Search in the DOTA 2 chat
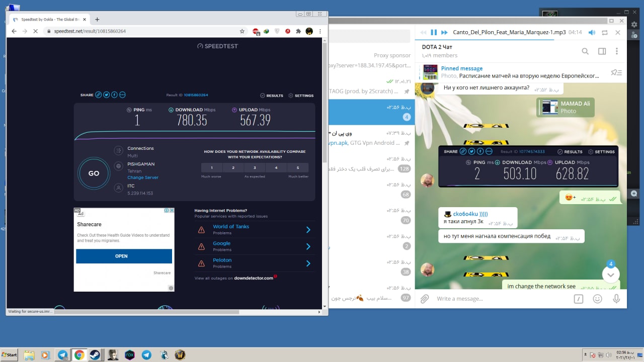This screenshot has height=362, width=644. pyautogui.click(x=585, y=51)
